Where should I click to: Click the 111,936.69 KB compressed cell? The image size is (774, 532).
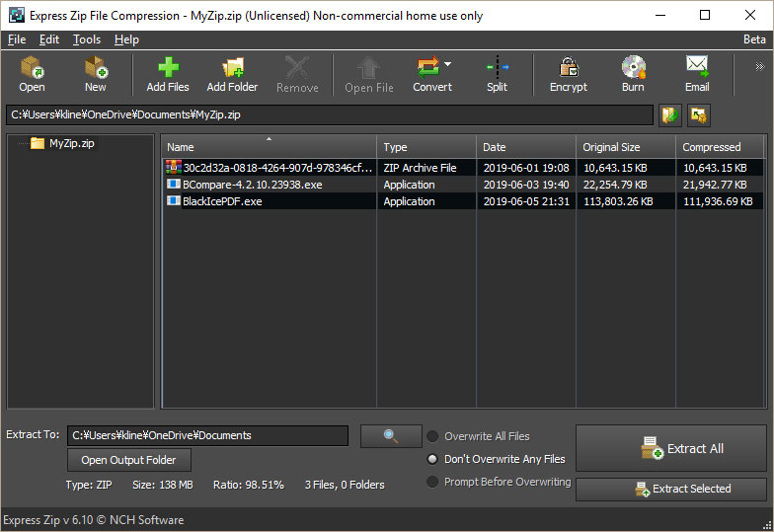718,201
